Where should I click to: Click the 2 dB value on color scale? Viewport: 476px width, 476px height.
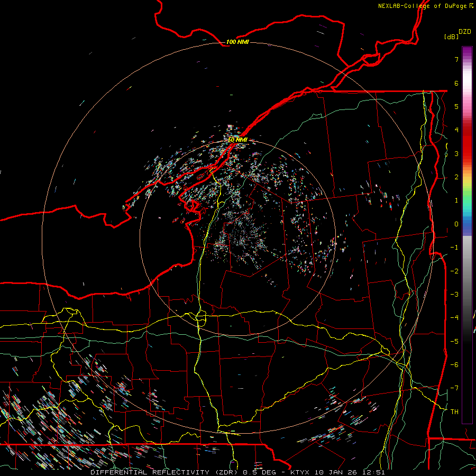(x=456, y=177)
